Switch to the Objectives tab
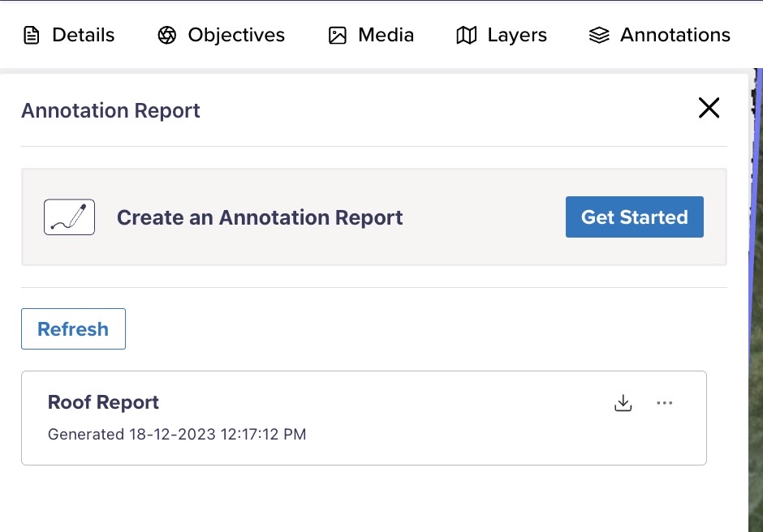Image resolution: width=763 pixels, height=532 pixels. point(222,35)
